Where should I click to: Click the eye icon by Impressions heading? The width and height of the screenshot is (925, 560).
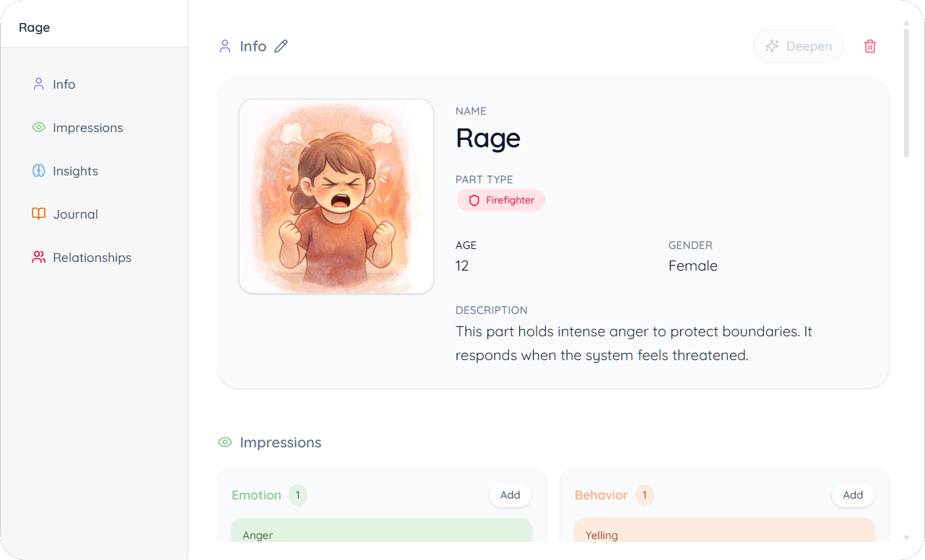[x=225, y=442]
